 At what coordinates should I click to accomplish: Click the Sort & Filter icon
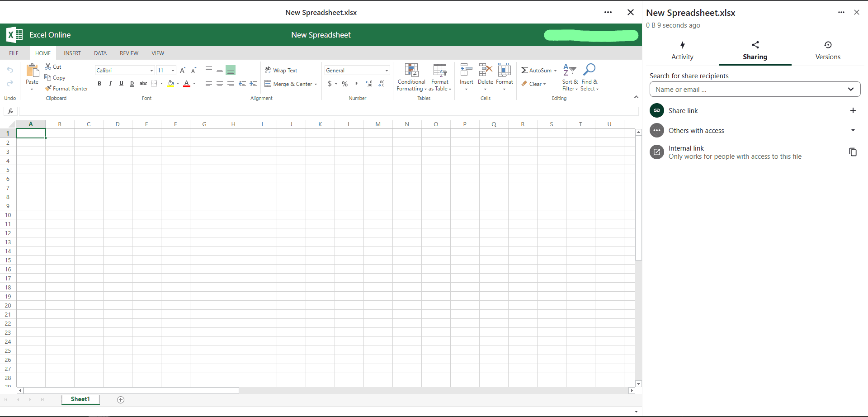570,70
